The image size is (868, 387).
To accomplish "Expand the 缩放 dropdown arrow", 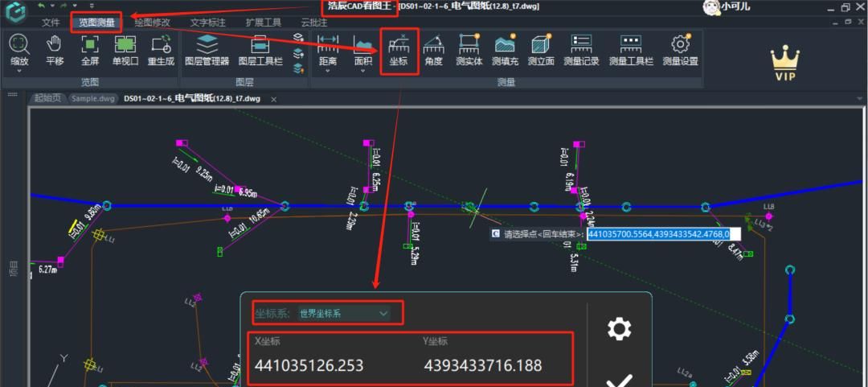I will (x=19, y=71).
